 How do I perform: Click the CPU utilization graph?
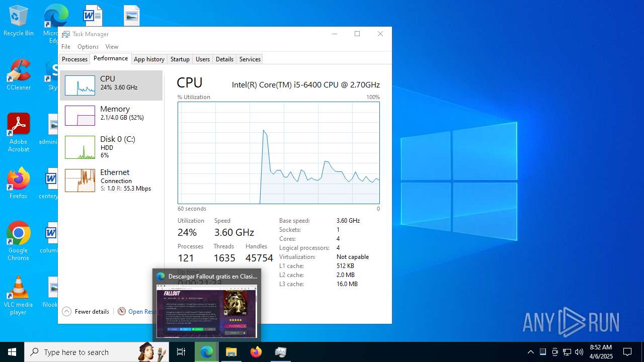point(279,153)
